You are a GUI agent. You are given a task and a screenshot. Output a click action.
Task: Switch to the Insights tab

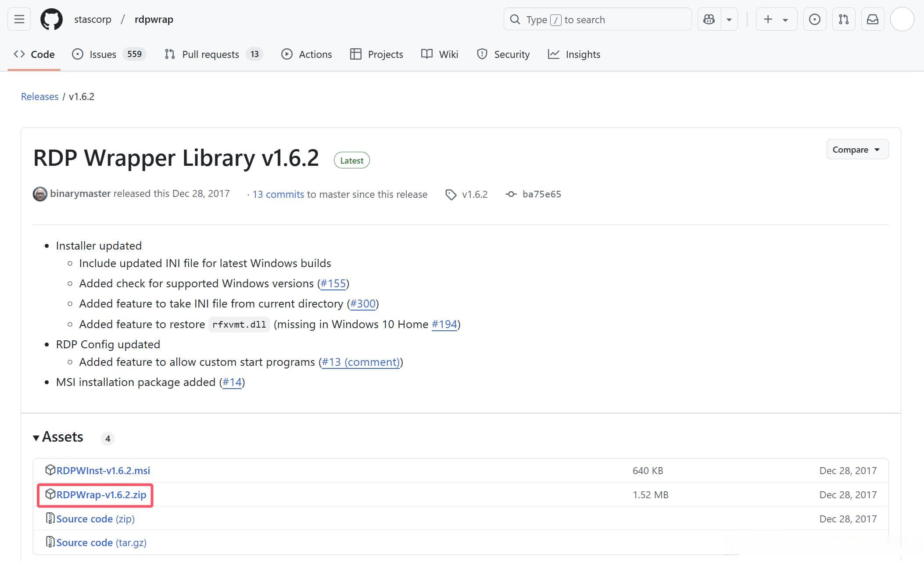click(x=574, y=54)
